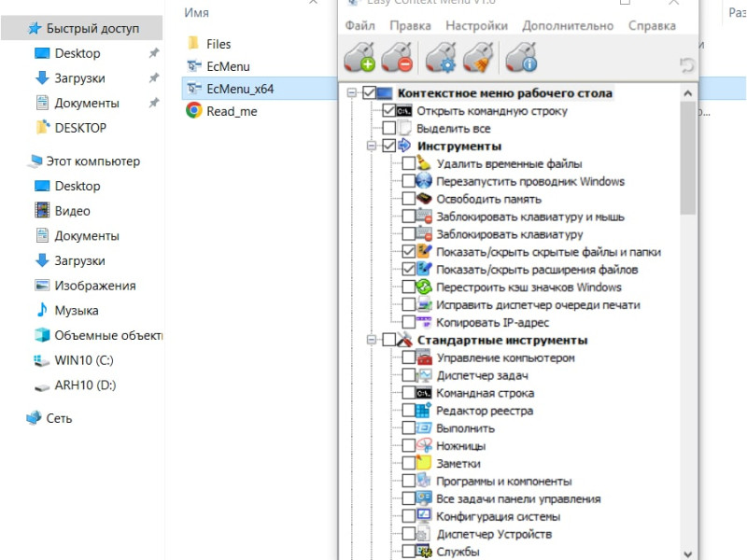Click the console icon beside Командная строка
Screen dimensions: 747x560
tap(424, 393)
